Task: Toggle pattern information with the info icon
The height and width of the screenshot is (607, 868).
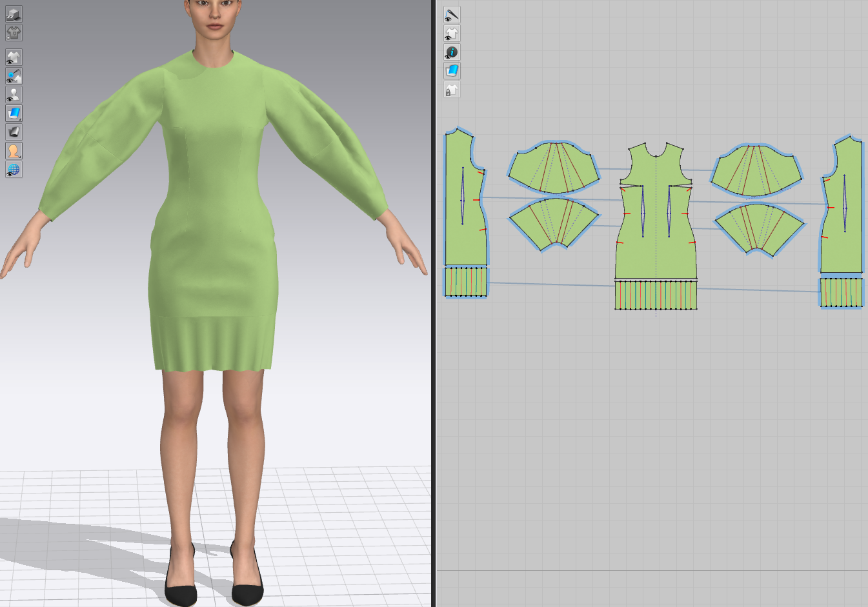Action: point(452,52)
